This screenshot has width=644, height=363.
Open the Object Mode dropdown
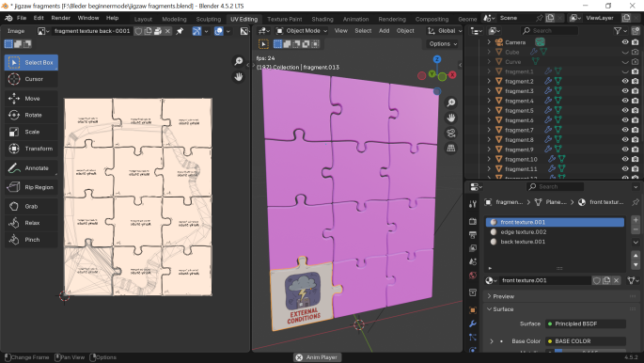tap(302, 31)
